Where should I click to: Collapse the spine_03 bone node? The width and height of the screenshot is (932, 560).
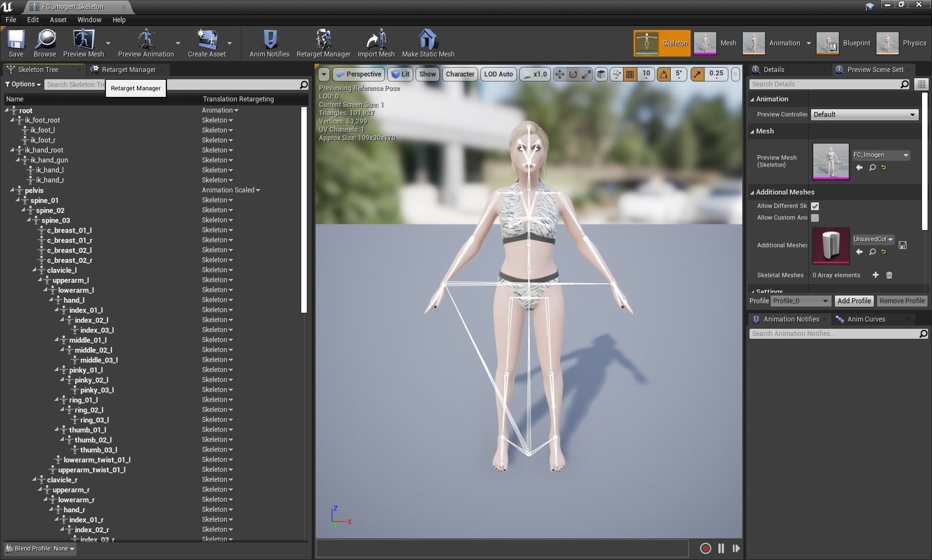pos(29,220)
